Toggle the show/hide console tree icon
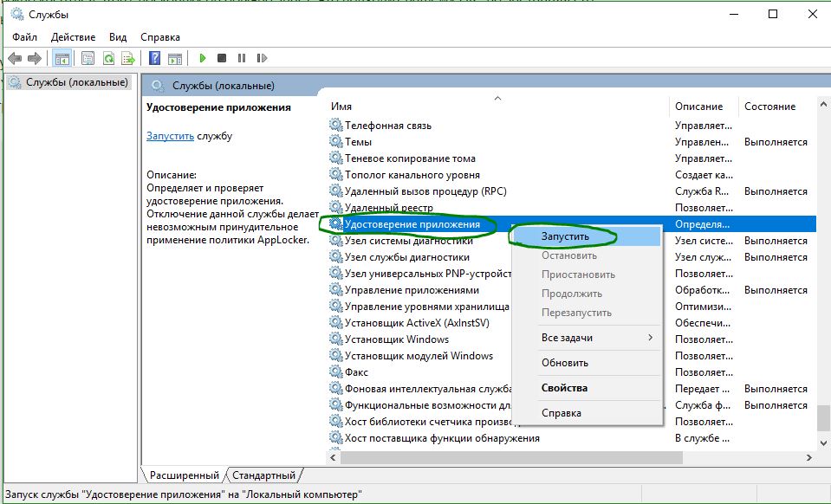This screenshot has width=831, height=504. 62,58
